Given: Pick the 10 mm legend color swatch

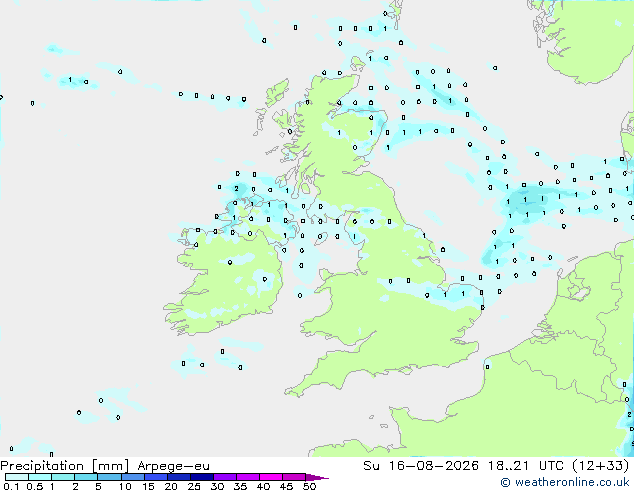Looking at the screenshot, I should click(133, 477).
